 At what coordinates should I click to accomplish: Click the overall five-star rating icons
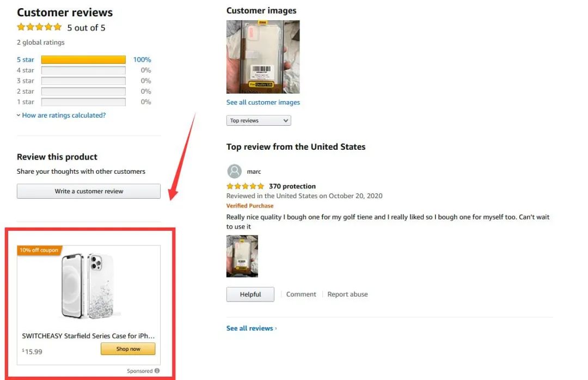pos(39,27)
